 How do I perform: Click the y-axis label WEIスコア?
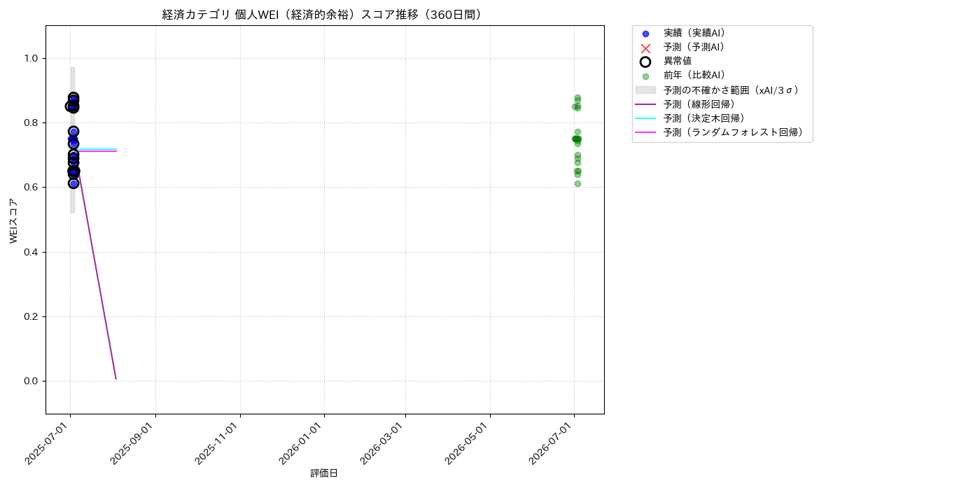click(x=14, y=220)
